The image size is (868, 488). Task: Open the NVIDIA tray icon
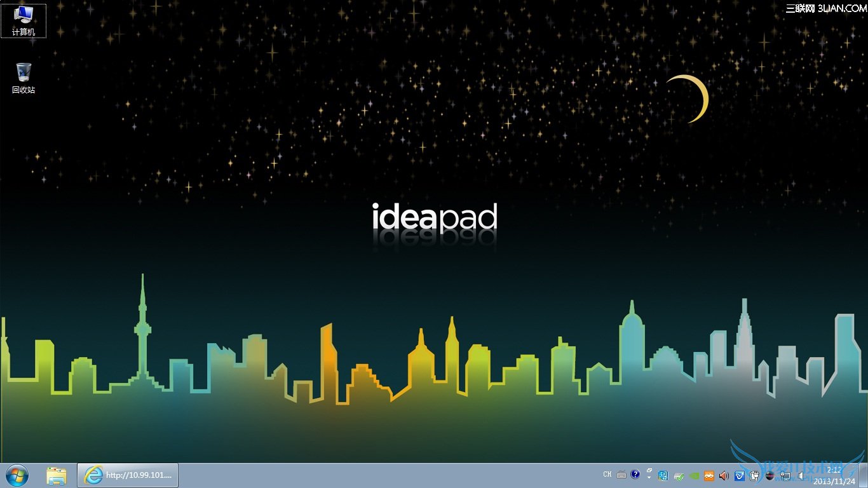pos(695,475)
